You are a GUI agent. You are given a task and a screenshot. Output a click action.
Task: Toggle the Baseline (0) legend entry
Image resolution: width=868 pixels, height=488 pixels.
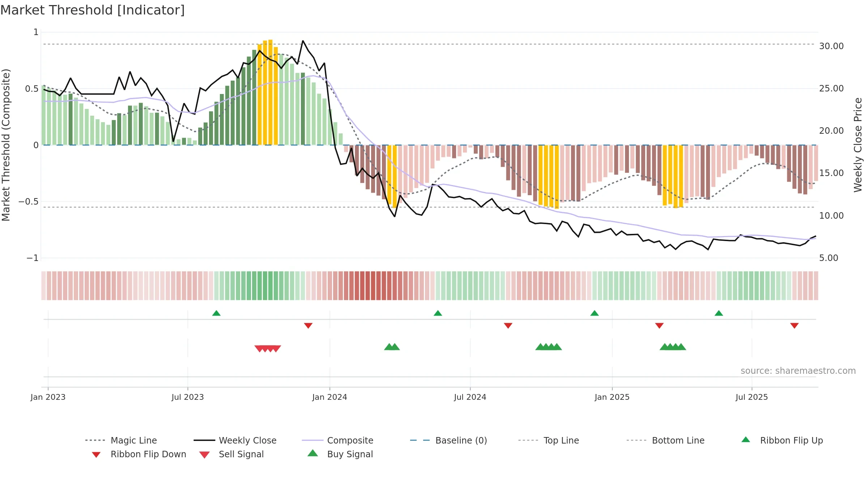click(448, 440)
